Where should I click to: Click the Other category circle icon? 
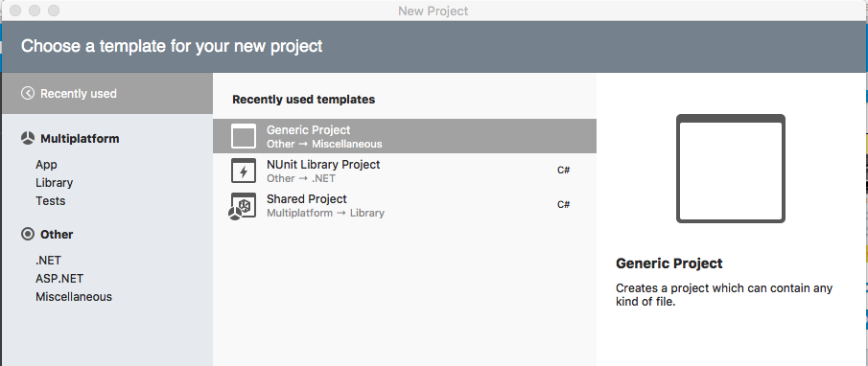coord(28,235)
